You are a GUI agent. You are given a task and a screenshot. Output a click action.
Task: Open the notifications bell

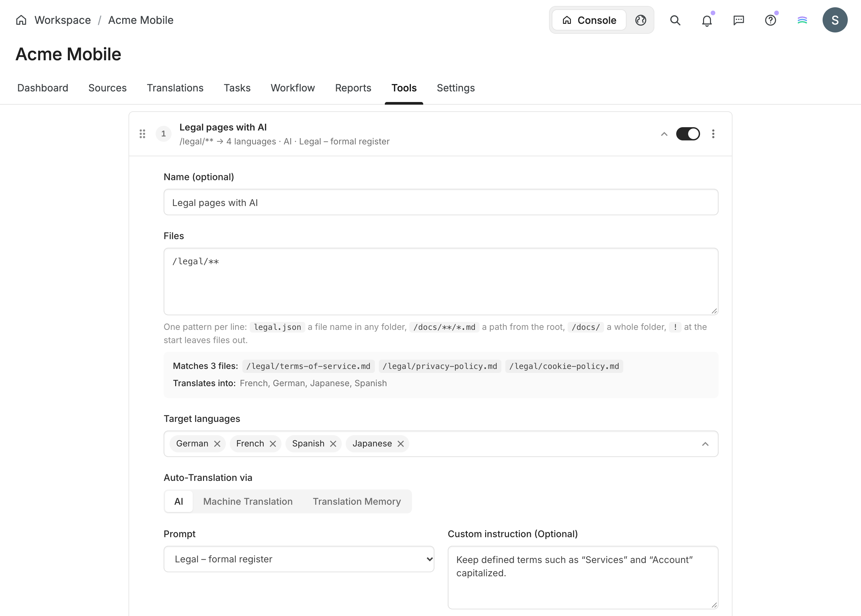coord(707,21)
